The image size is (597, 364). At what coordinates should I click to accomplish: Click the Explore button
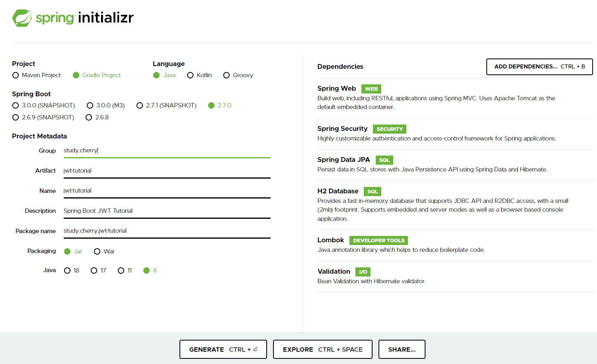[323, 349]
